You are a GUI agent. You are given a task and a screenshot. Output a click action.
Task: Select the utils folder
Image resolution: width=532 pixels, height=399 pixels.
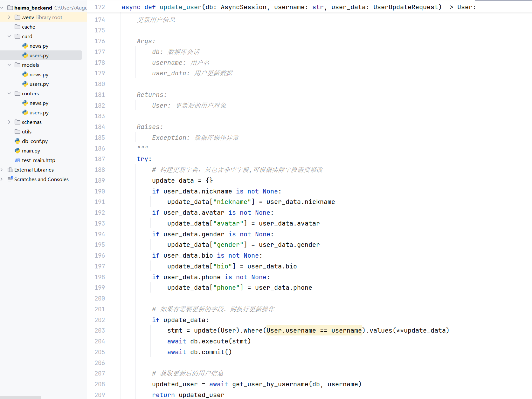26,132
